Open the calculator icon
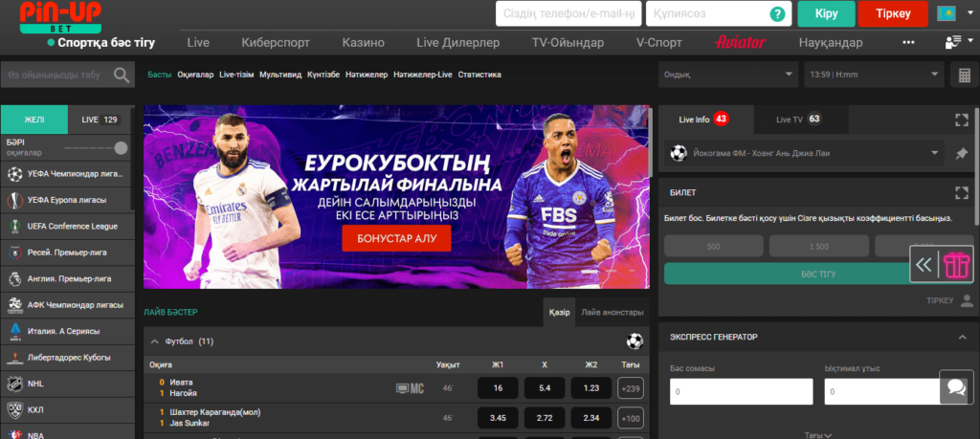Screen dimensions: 980x439 pos(965,75)
